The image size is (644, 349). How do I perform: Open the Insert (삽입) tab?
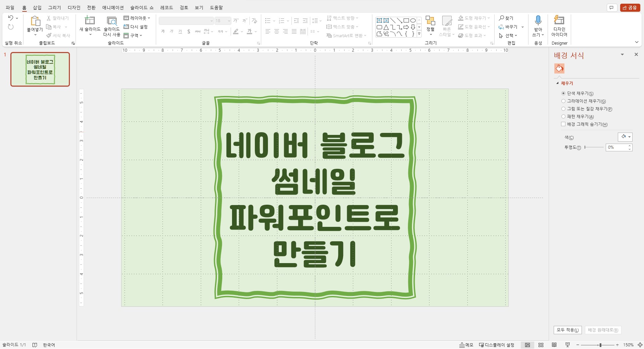pos(37,8)
